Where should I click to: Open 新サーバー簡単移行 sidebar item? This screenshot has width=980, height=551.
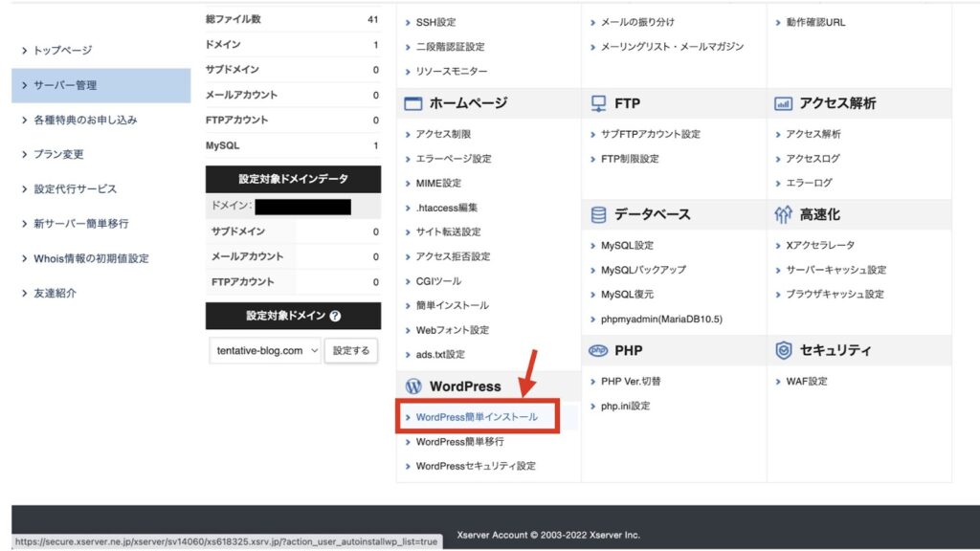80,224
